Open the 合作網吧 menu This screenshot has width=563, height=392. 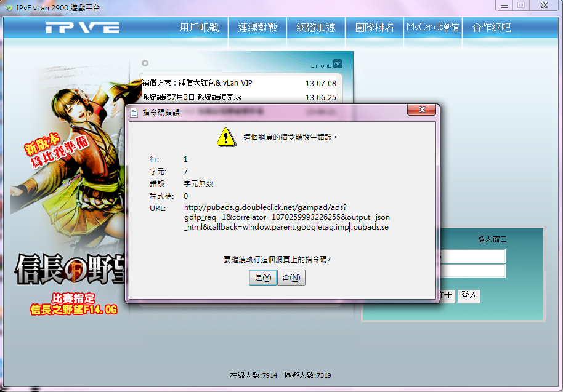pyautogui.click(x=492, y=27)
